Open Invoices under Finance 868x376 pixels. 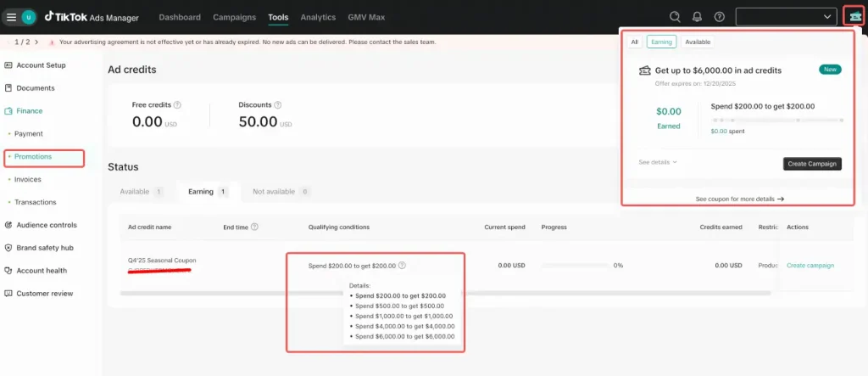[28, 179]
